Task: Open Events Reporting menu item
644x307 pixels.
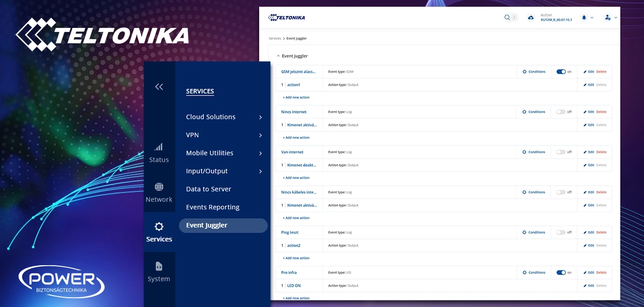Action: click(213, 207)
